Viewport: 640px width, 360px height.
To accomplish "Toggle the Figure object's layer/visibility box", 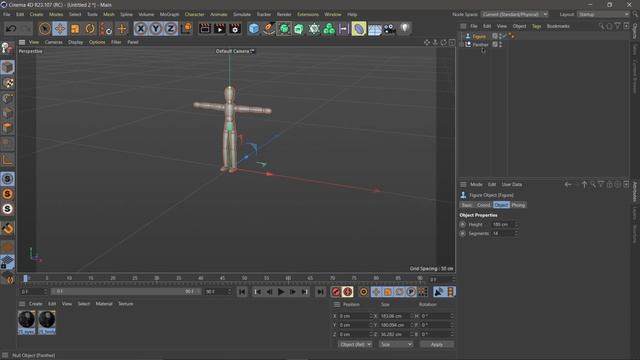I will pos(495,36).
